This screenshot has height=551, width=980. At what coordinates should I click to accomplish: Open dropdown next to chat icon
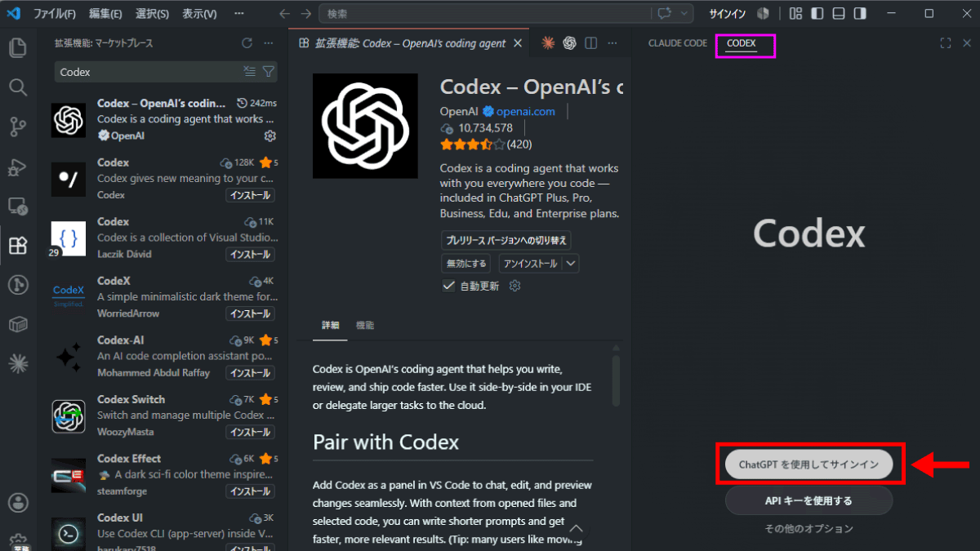click(684, 14)
